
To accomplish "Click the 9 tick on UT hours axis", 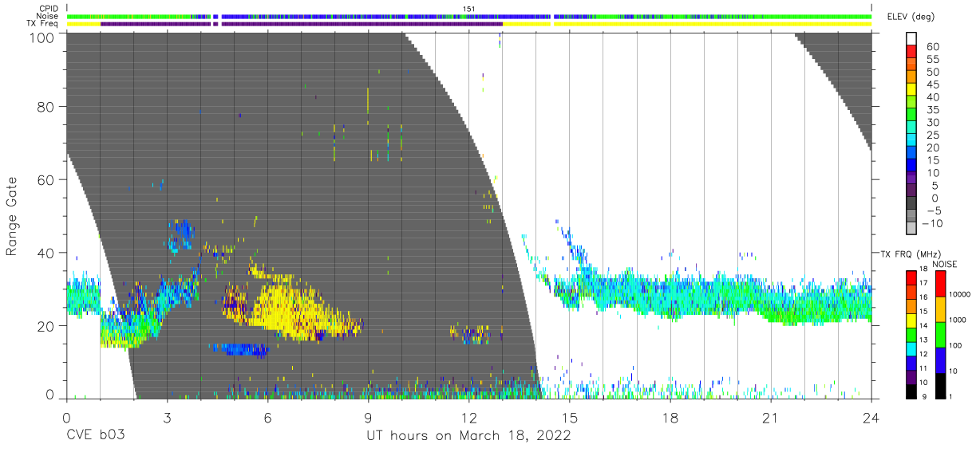I will [368, 418].
